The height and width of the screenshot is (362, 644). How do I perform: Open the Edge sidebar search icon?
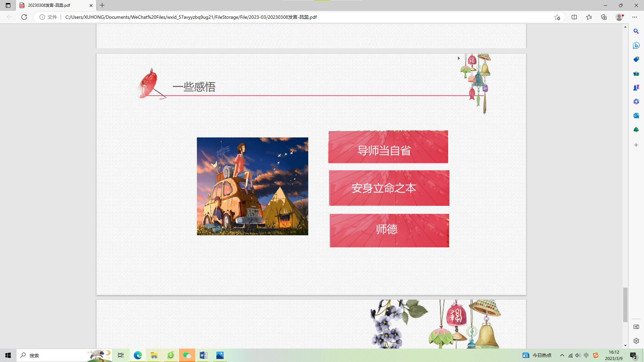pos(636,31)
